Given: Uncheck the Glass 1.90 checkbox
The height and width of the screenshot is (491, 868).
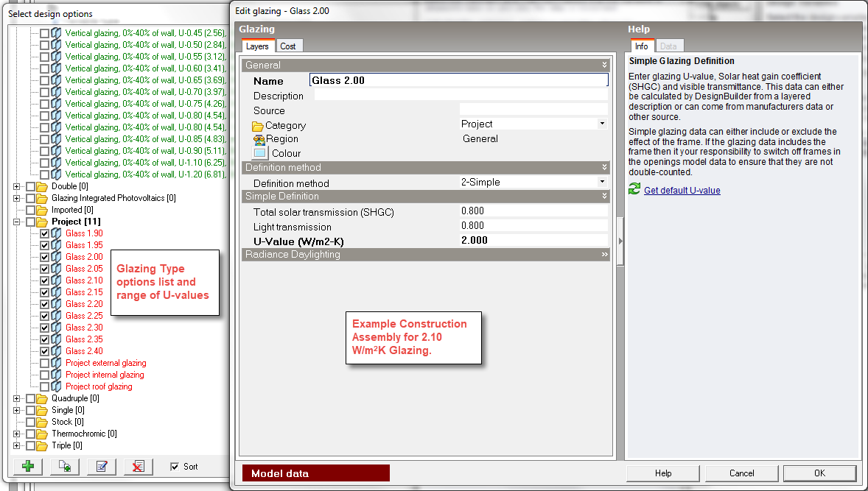Looking at the screenshot, I should [44, 233].
